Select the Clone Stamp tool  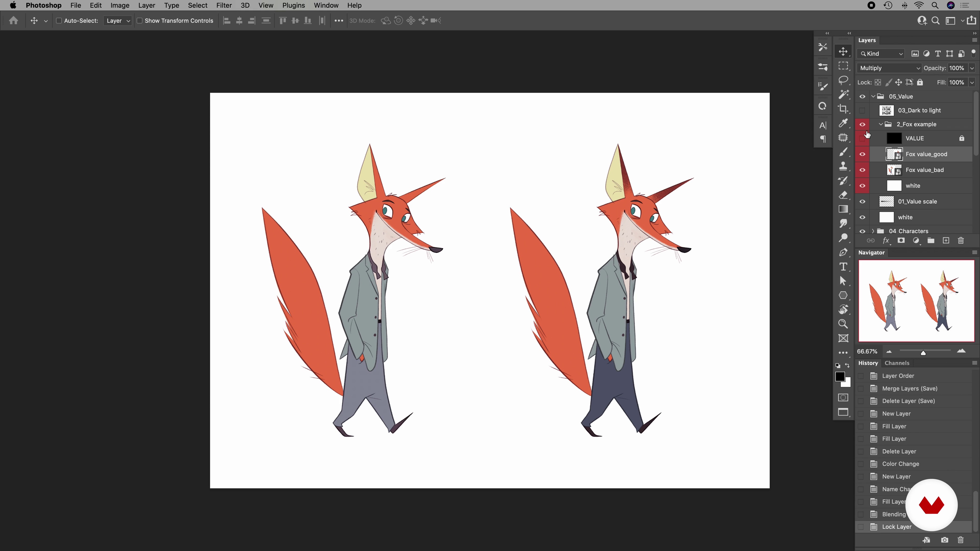click(843, 166)
